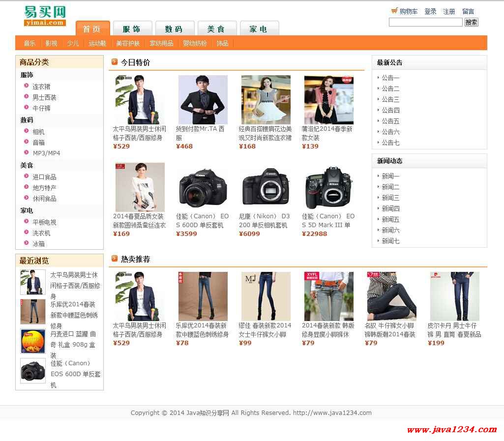This screenshot has width=504, height=441.
Task: Click the Danish cookie tin thumbnail in 最近浏览
Action: (x=33, y=341)
